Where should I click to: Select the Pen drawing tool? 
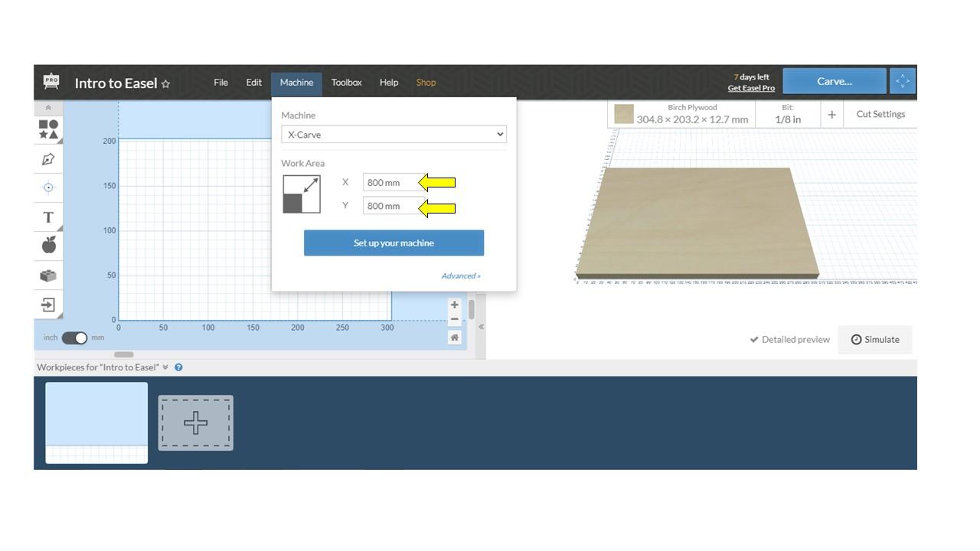pos(48,159)
